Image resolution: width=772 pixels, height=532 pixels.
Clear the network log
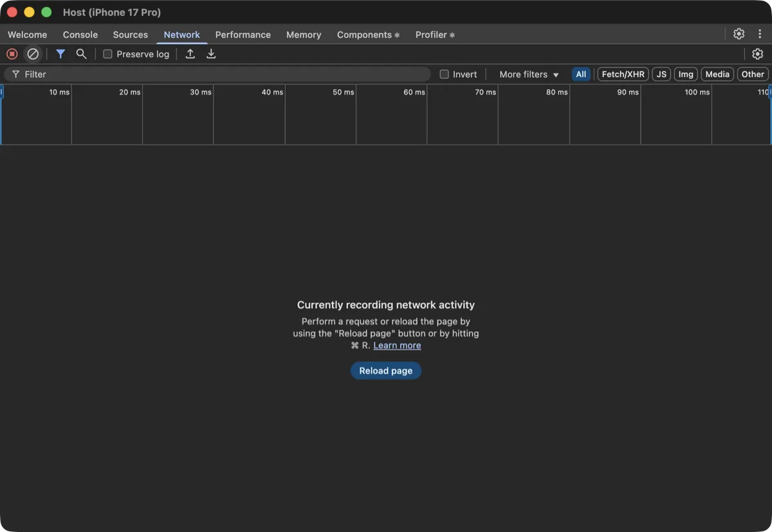click(33, 54)
